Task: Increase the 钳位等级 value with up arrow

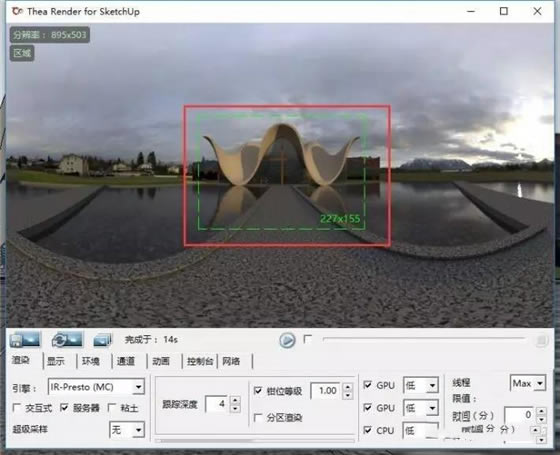Action: pyautogui.click(x=348, y=387)
